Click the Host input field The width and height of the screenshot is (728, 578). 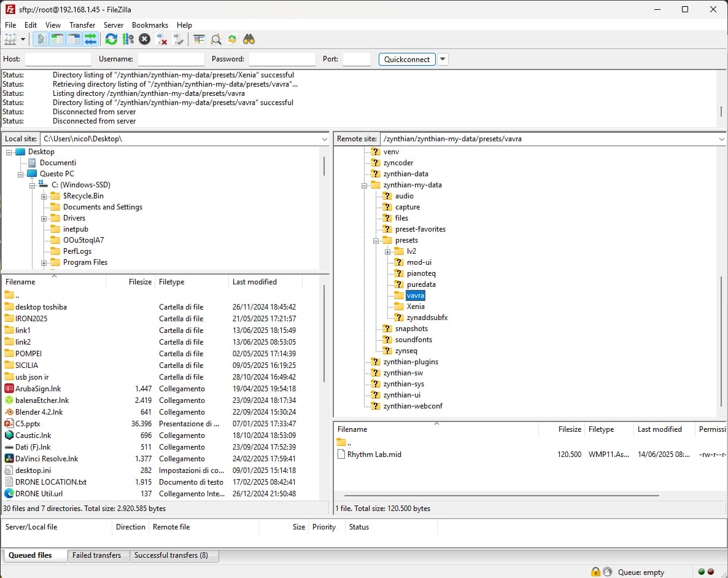tap(58, 60)
